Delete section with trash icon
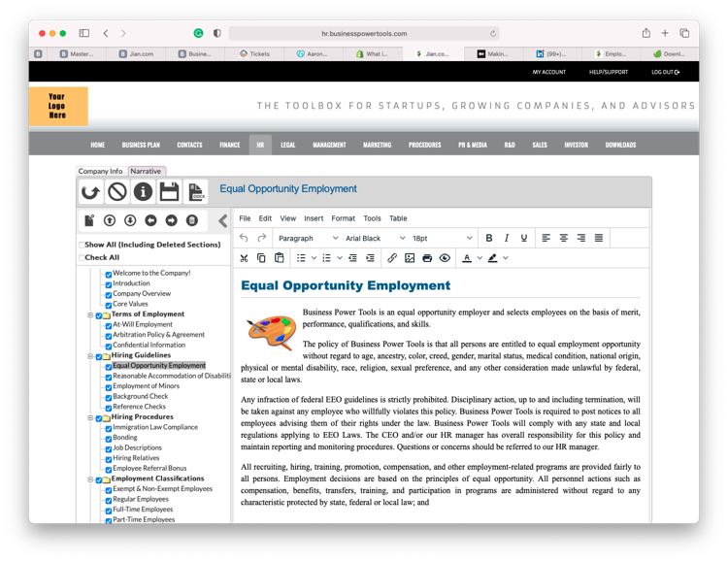728x562 pixels. 192,220
